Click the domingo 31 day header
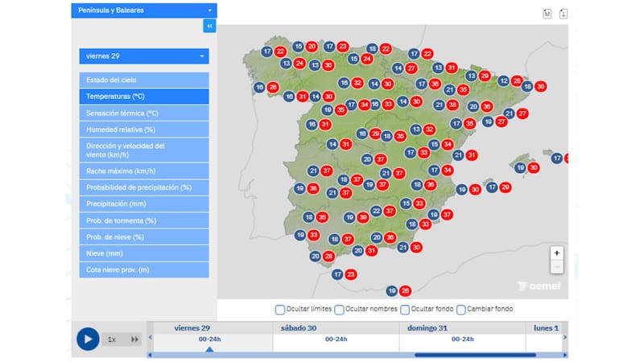Viewport: 644px width, 362px height. [x=427, y=328]
